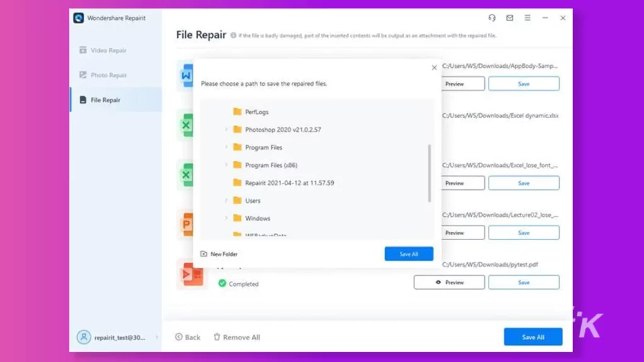
Task: Expand the Program Files (x86) folder
Action: coord(226,165)
